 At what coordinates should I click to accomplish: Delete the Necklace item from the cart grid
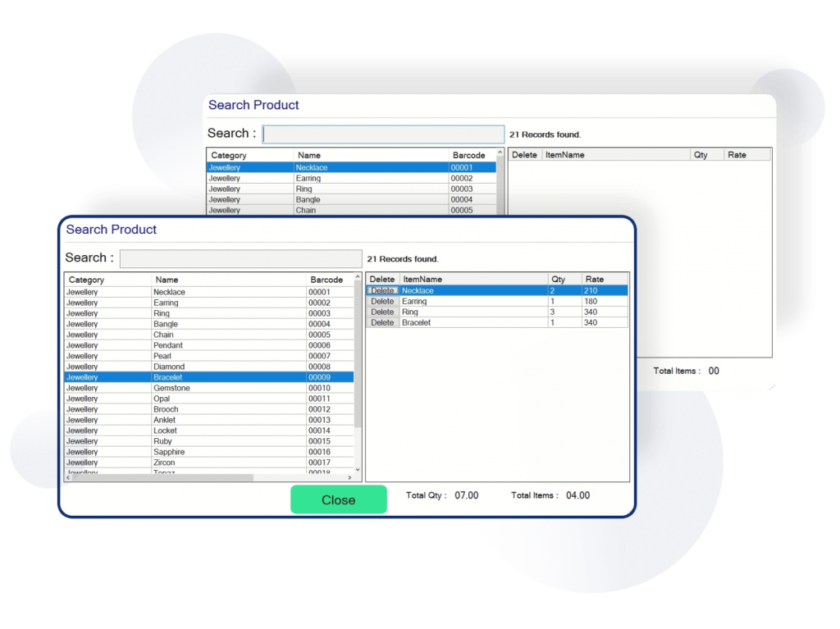click(382, 290)
